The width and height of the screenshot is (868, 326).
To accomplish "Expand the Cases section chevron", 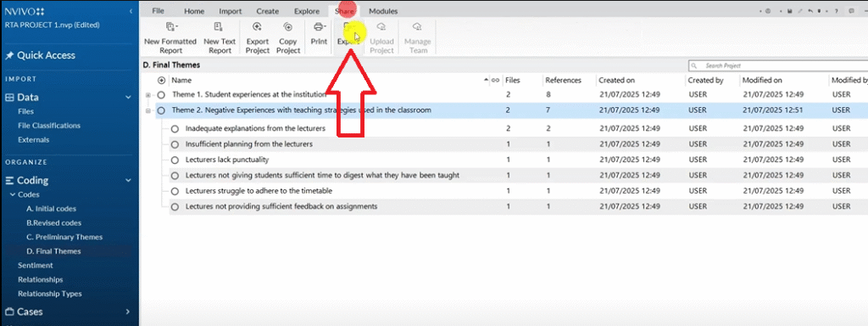I will pyautogui.click(x=129, y=312).
